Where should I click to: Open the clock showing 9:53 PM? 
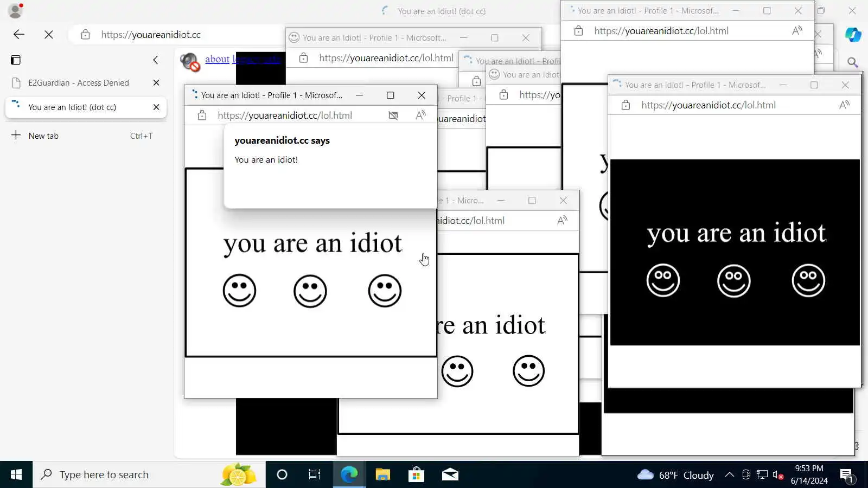tap(809, 474)
